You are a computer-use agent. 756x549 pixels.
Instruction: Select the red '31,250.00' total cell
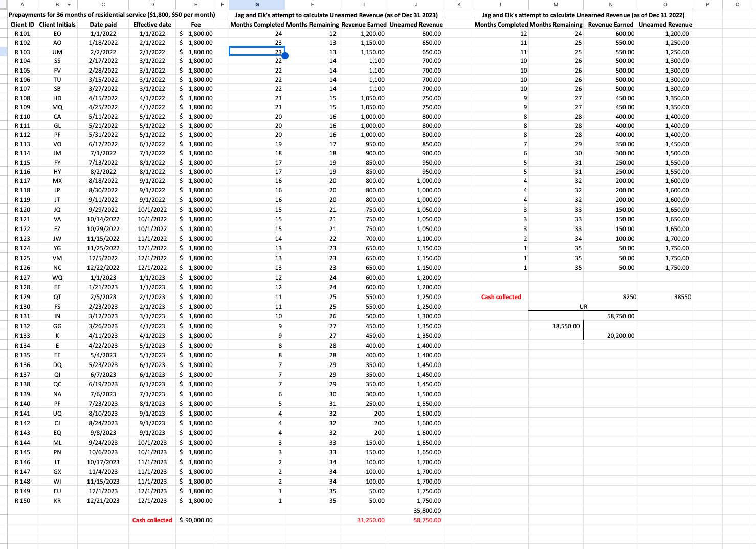pyautogui.click(x=364, y=520)
